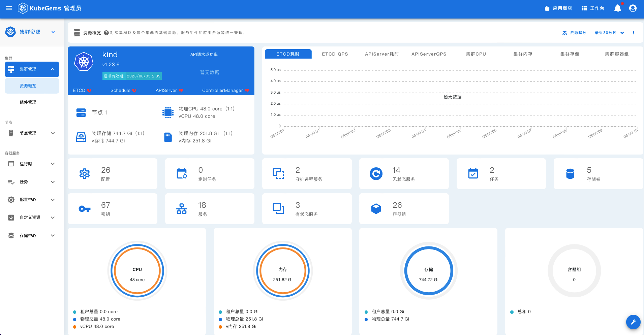Open the 守护进程服务 card
The height and width of the screenshot is (335, 644).
(x=307, y=174)
